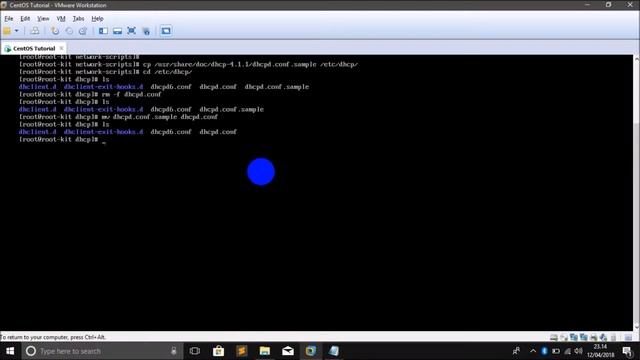This screenshot has width=640, height=360.
Task: Click the VMware Workstation taskbar icon
Action: tap(311, 351)
